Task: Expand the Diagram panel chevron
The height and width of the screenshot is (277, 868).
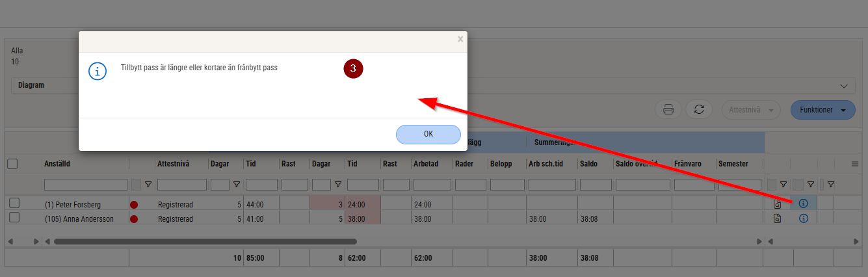Action: (844, 86)
